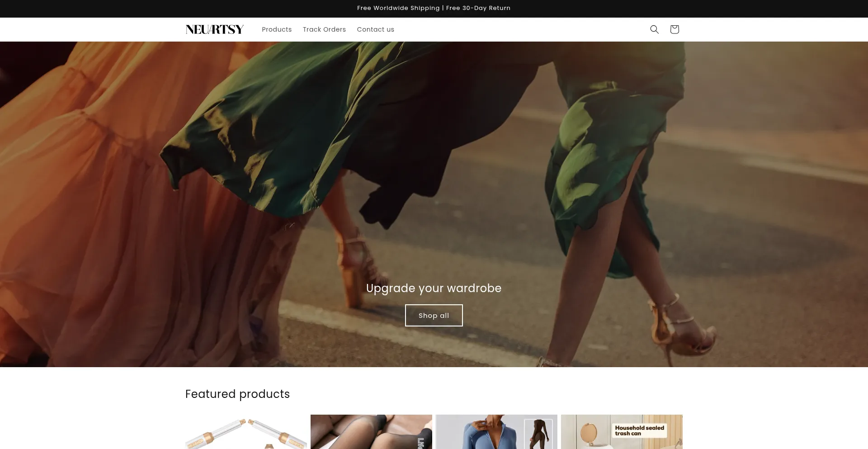The width and height of the screenshot is (868, 449).
Task: Open the shopping cart icon
Action: click(675, 29)
